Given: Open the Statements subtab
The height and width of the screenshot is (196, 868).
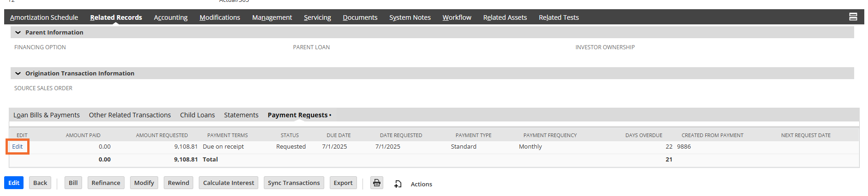Looking at the screenshot, I should click(241, 115).
